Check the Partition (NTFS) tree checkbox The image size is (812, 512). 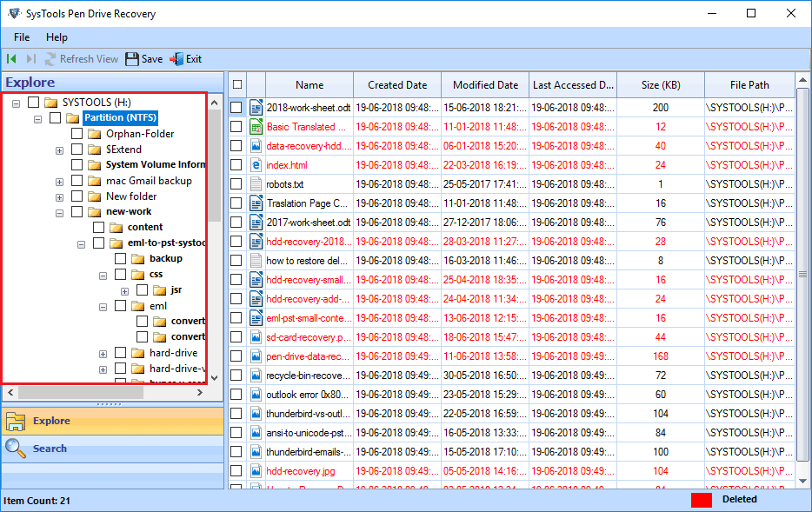click(54, 117)
